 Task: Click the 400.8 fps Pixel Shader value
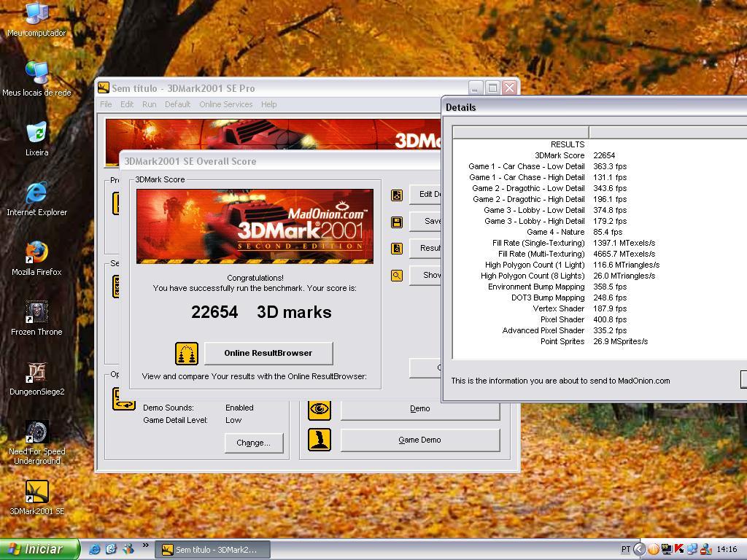(610, 319)
